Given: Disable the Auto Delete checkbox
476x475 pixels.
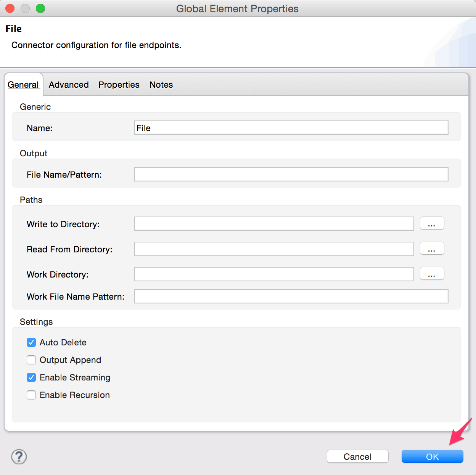Looking at the screenshot, I should pos(31,342).
